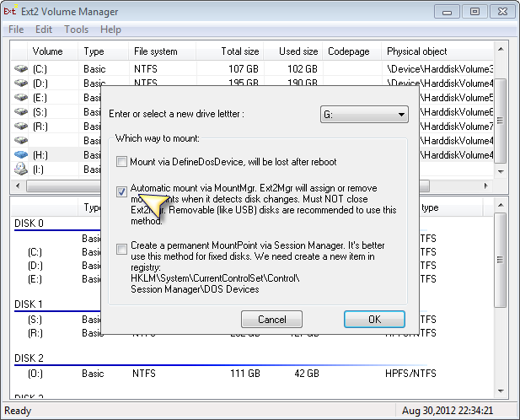Sort by the Codepage column header

351,51
